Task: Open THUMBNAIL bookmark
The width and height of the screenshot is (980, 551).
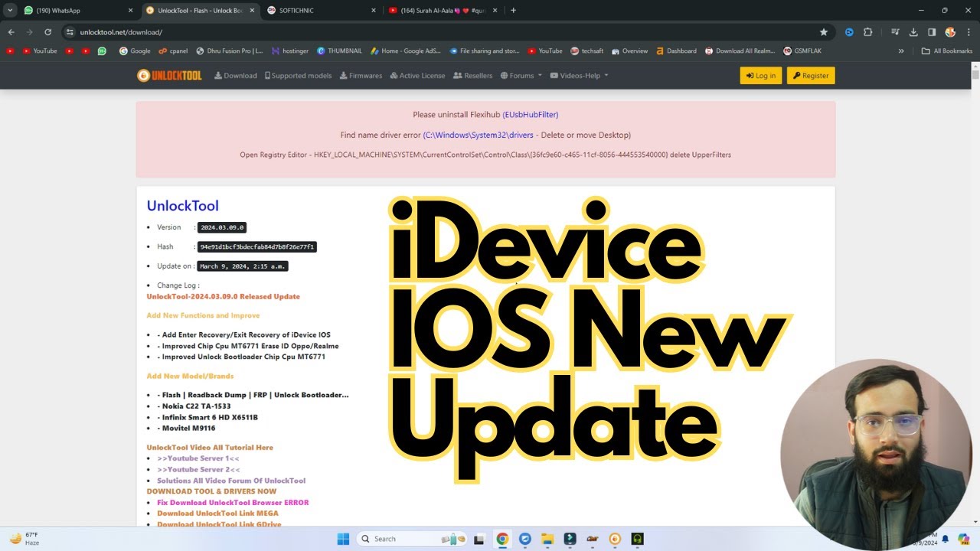Action: (339, 51)
